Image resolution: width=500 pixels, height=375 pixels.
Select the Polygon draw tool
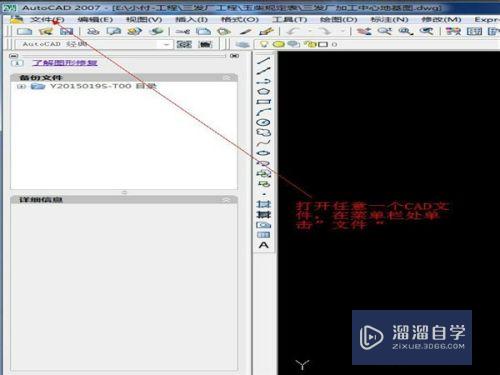pyautogui.click(x=264, y=91)
